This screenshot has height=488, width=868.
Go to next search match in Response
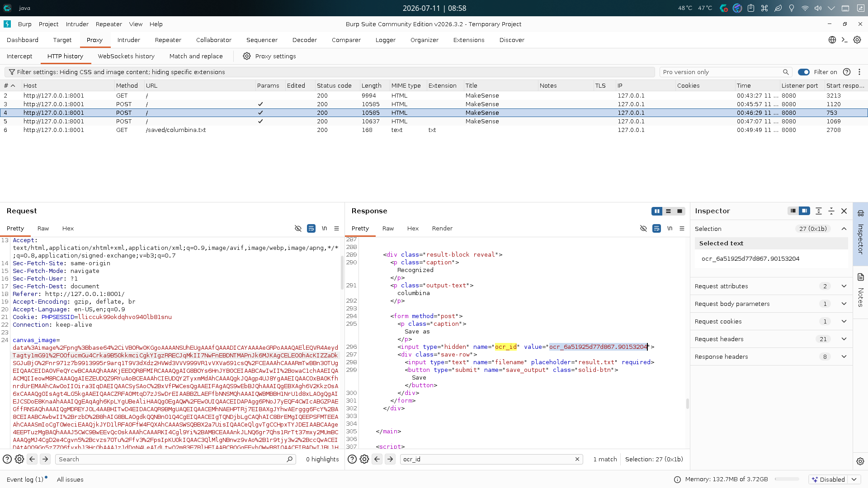coord(390,459)
